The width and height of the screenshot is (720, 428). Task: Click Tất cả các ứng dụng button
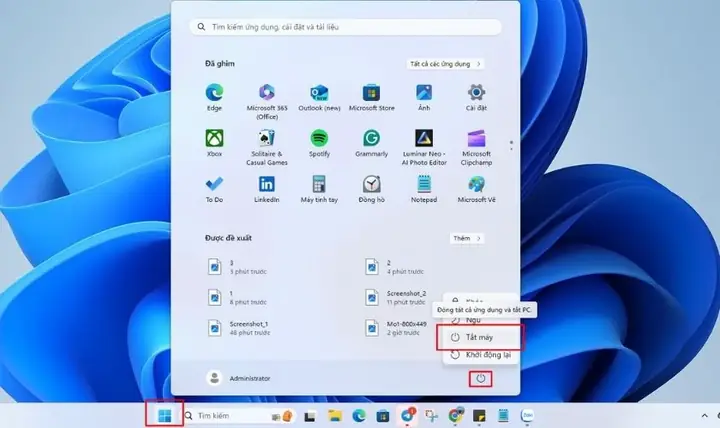445,64
